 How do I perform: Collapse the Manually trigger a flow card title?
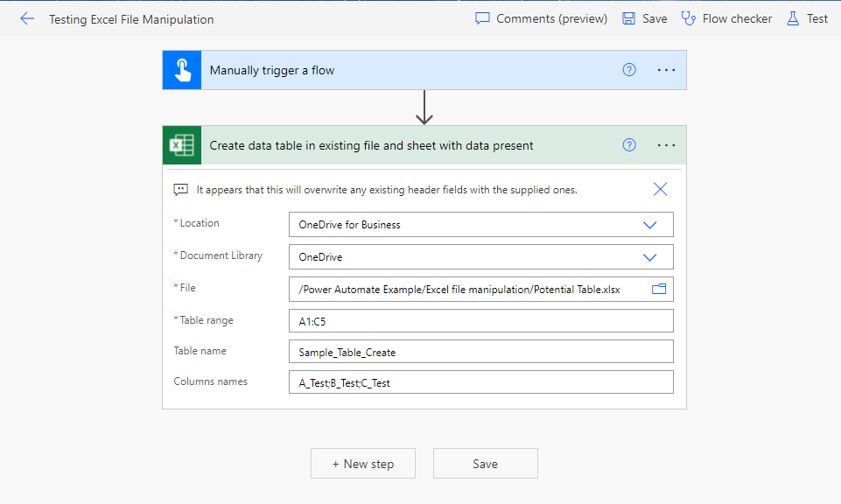(x=272, y=70)
